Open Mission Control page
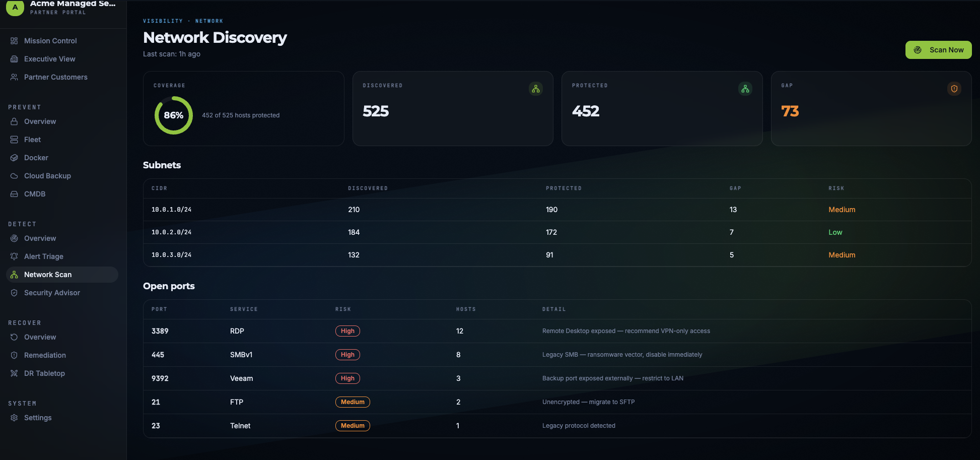 coord(62,41)
